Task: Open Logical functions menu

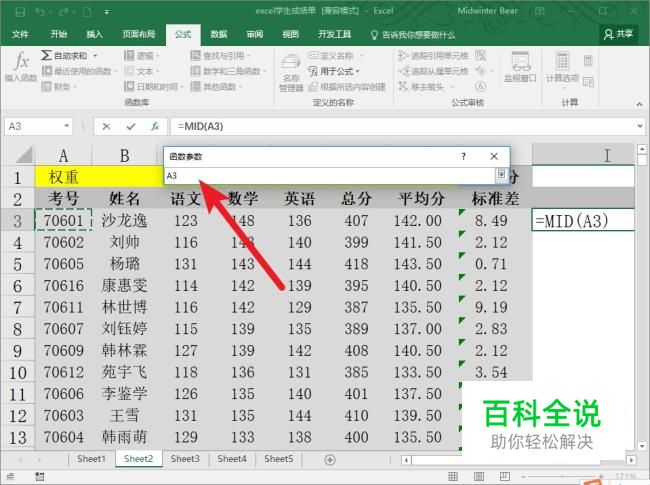Action: click(142, 56)
